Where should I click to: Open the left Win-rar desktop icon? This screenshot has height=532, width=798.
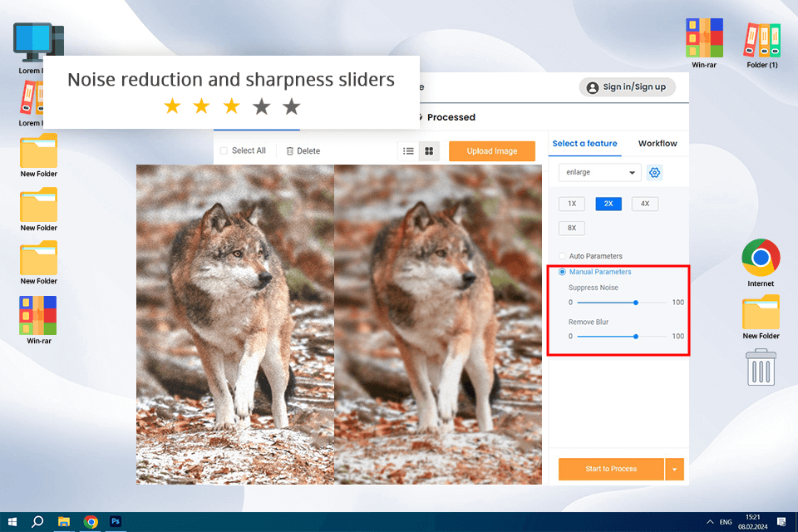click(x=38, y=315)
